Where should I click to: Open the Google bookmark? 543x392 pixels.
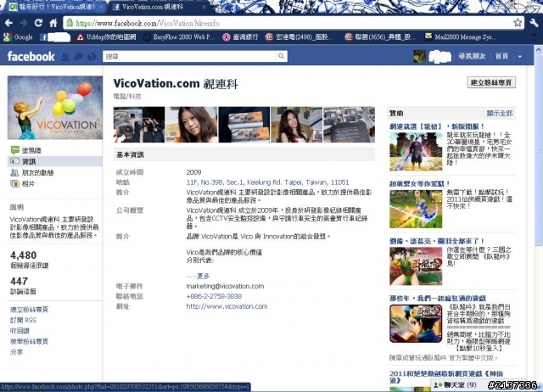(x=18, y=37)
